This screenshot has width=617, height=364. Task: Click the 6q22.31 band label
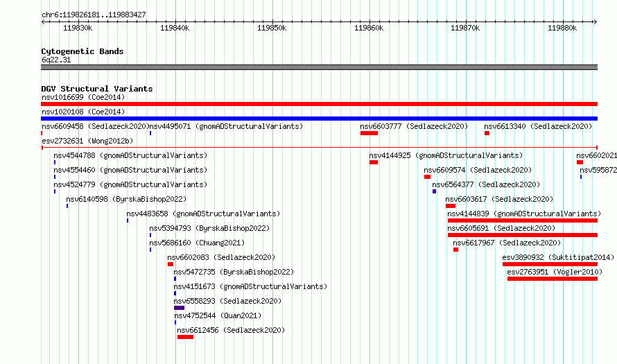pyautogui.click(x=56, y=60)
